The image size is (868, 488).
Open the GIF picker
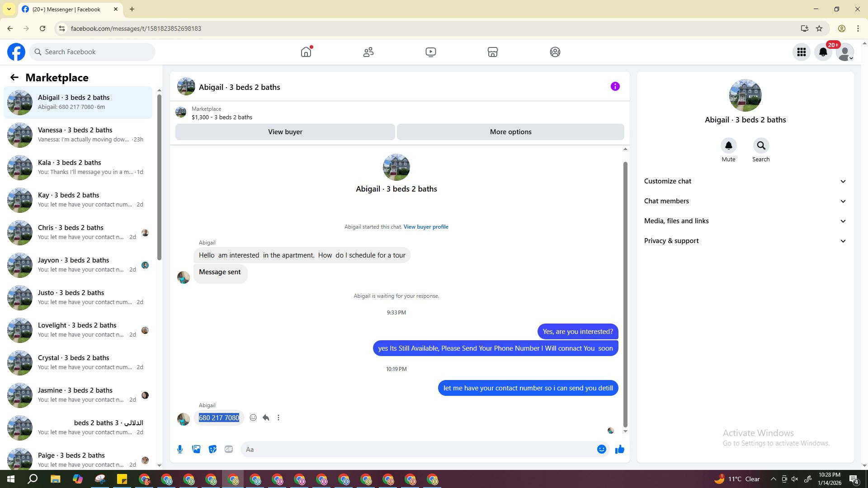[229, 449]
